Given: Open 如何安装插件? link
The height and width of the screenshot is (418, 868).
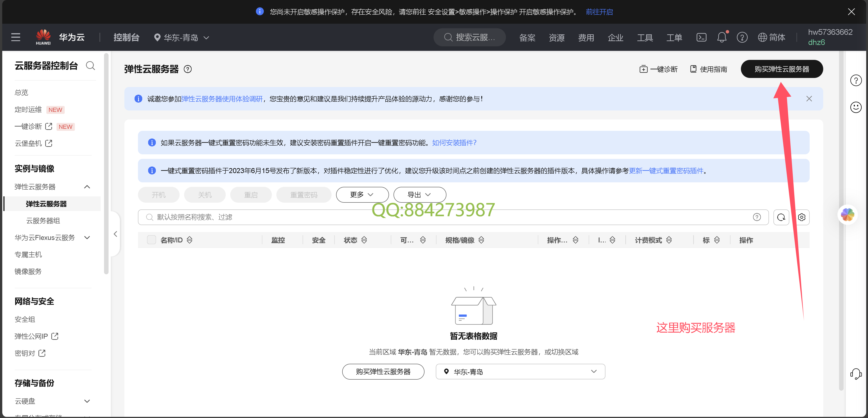Looking at the screenshot, I should 454,143.
